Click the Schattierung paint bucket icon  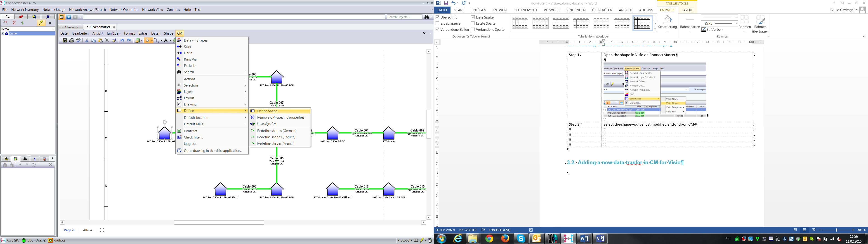pos(668,20)
